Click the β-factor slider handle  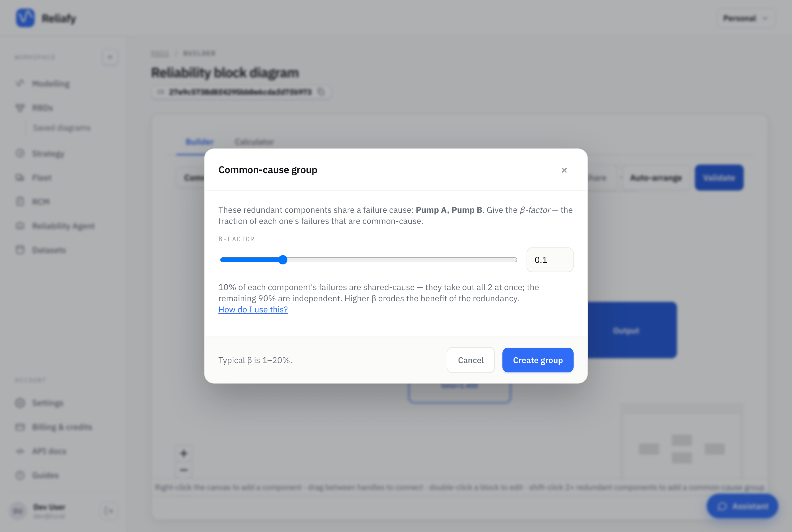click(283, 260)
